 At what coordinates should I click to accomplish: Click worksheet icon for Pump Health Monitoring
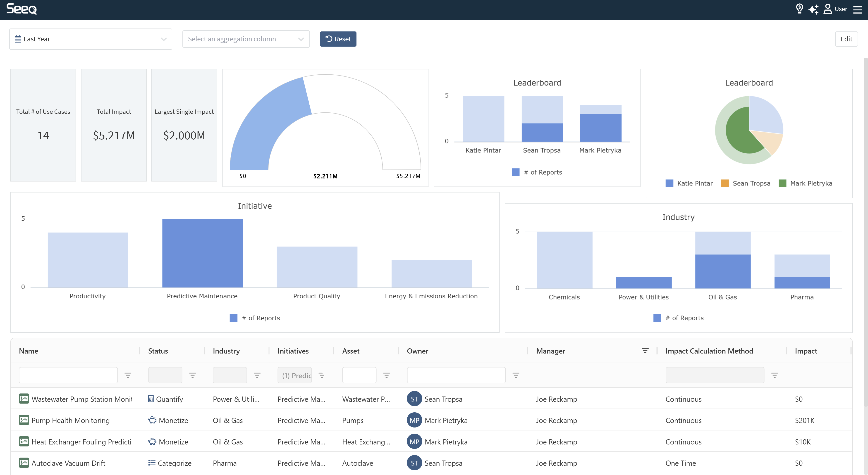point(24,420)
